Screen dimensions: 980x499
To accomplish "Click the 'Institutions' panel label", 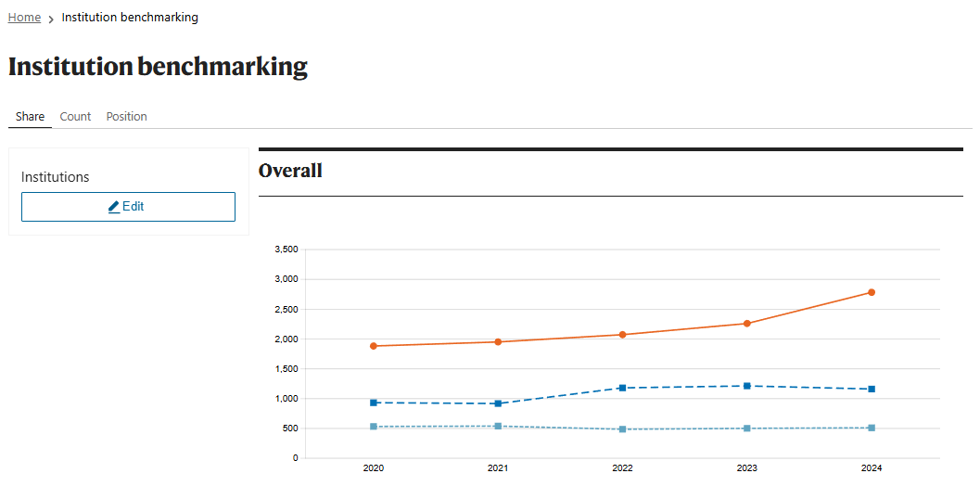I will [55, 177].
